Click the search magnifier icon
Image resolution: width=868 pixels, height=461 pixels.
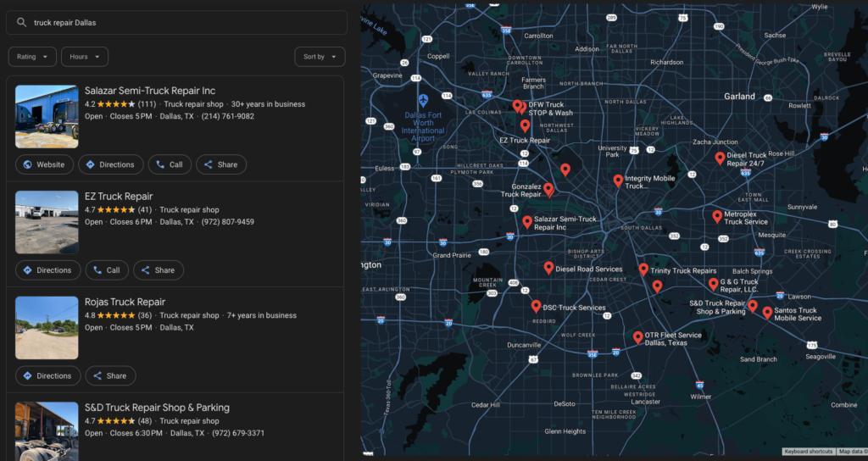21,22
